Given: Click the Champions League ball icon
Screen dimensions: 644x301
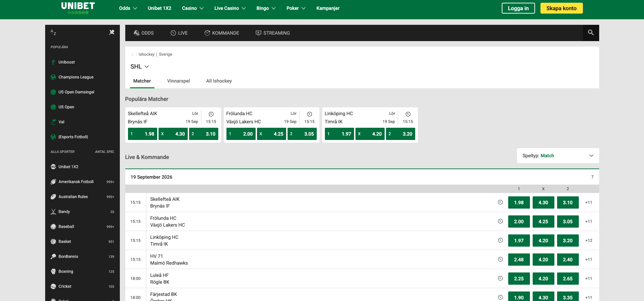Looking at the screenshot, I should [53, 77].
